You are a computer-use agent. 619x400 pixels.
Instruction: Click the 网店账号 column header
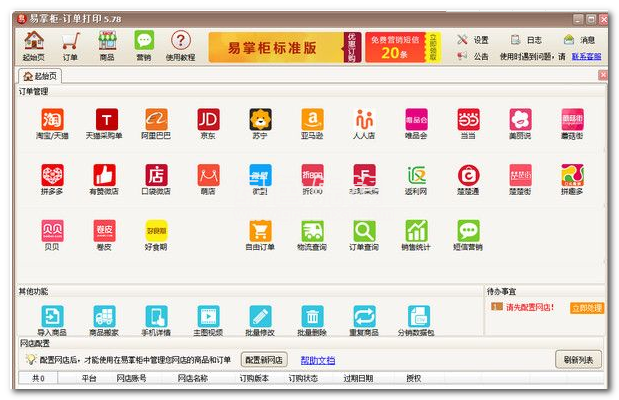[131, 378]
